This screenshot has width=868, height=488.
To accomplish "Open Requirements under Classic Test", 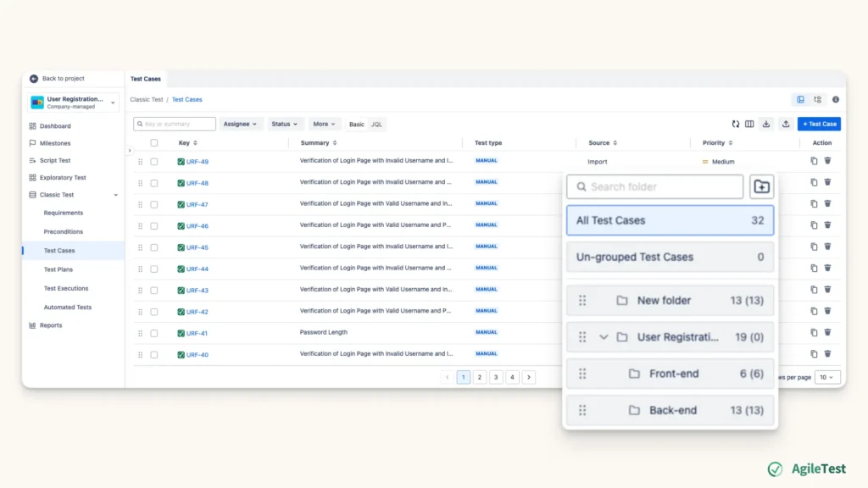I will coord(63,213).
